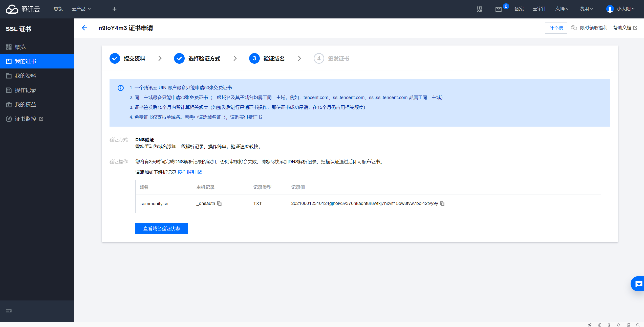Copy the _dnsauth host record
644x327 pixels.
pyautogui.click(x=219, y=204)
